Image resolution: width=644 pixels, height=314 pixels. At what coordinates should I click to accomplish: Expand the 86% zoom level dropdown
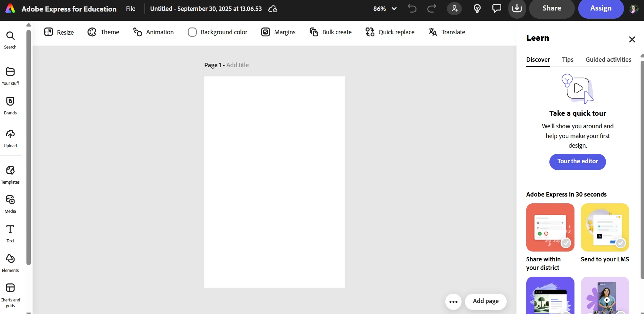click(x=385, y=9)
